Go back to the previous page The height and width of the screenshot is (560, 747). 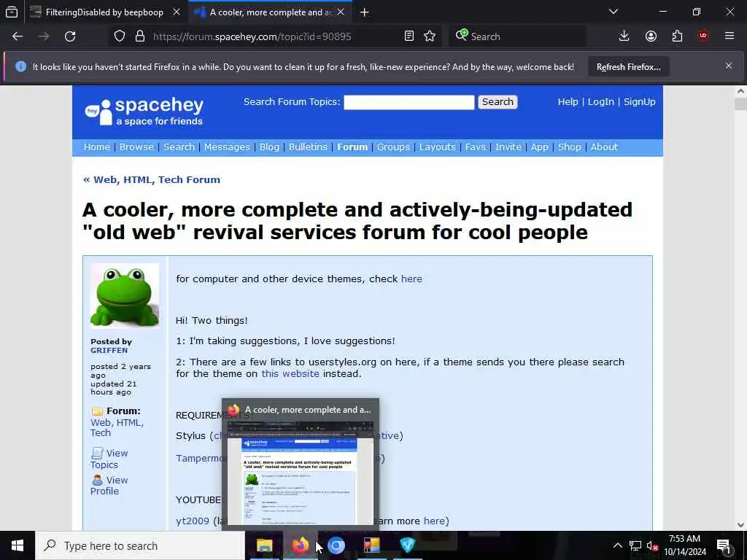point(18,36)
